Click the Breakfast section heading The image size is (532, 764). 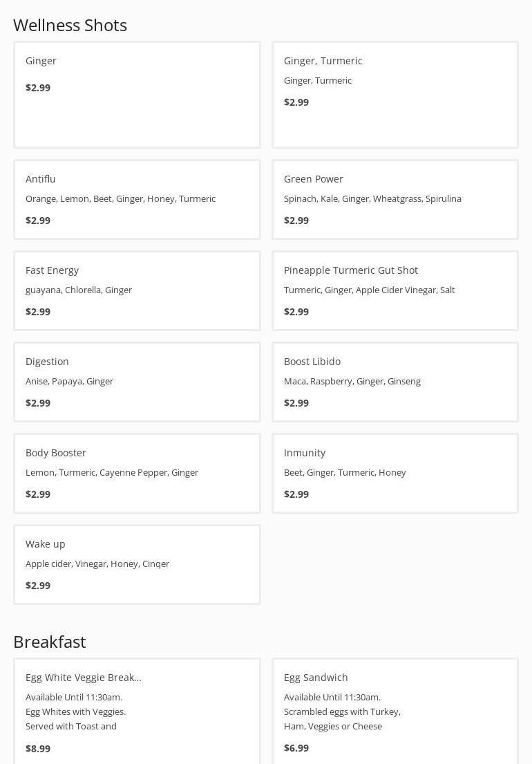(50, 642)
